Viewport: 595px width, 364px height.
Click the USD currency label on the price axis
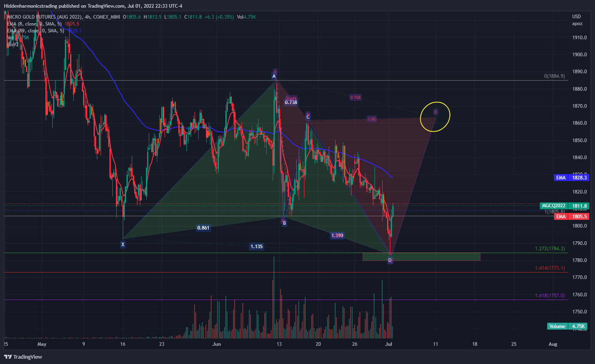point(576,17)
